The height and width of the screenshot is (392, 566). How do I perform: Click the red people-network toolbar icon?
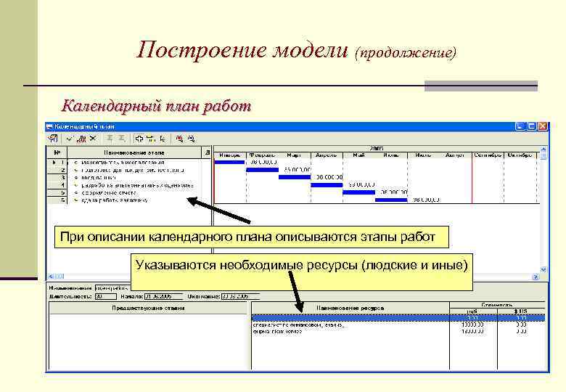81,139
